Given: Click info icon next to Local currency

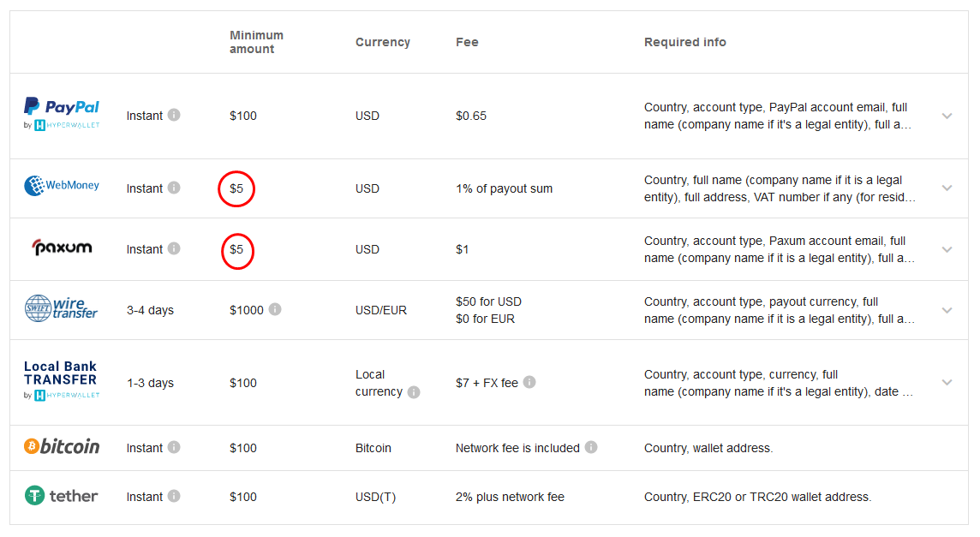Looking at the screenshot, I should 414,392.
